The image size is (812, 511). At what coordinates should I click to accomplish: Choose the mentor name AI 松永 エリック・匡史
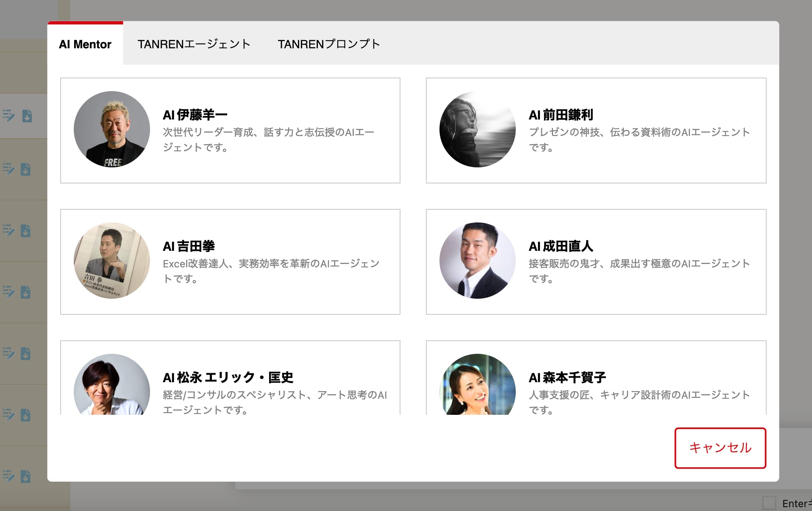[228, 378]
